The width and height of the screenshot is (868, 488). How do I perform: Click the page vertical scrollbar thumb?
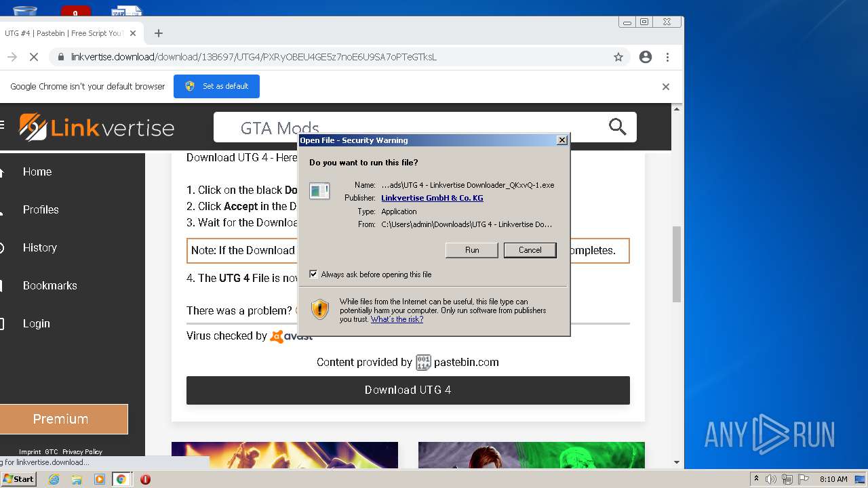tap(677, 264)
